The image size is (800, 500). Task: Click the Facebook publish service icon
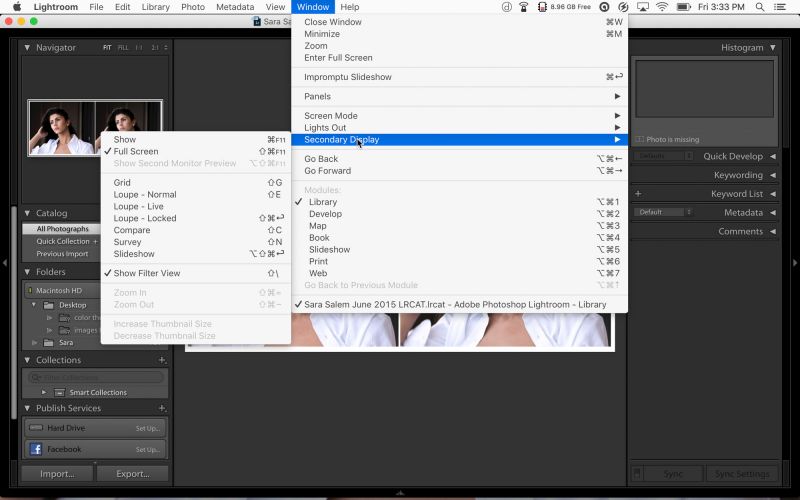click(36, 449)
